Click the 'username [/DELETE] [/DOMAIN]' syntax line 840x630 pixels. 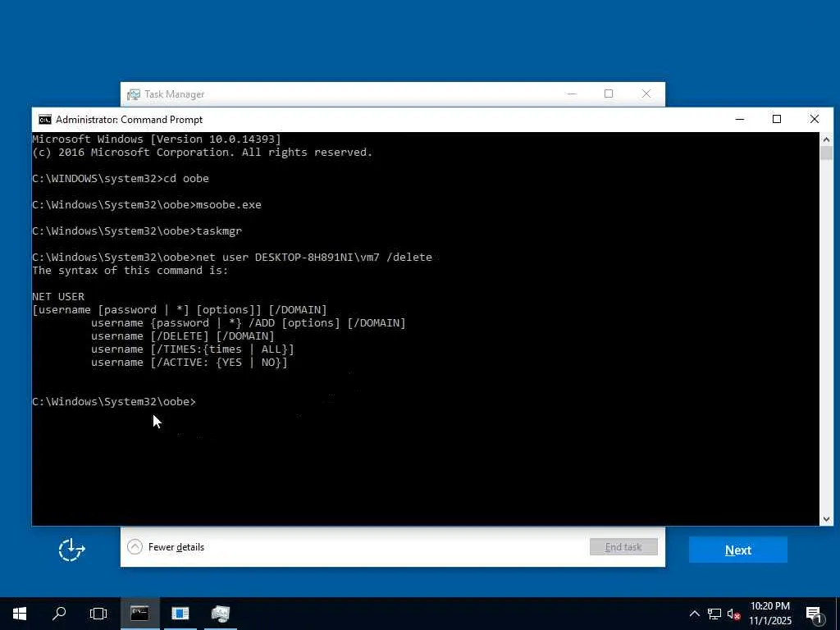click(183, 336)
